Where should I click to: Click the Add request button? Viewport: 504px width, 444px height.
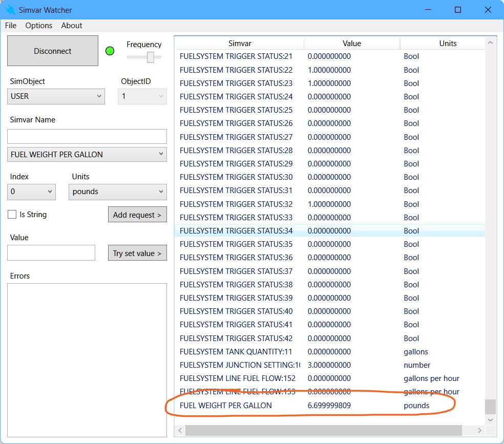pyautogui.click(x=137, y=215)
